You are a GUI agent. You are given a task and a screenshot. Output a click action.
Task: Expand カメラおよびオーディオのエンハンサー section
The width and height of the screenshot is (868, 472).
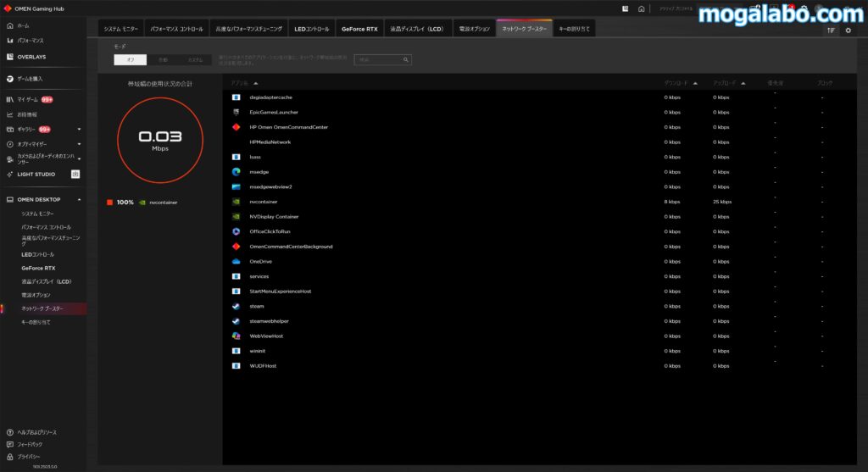(79, 158)
